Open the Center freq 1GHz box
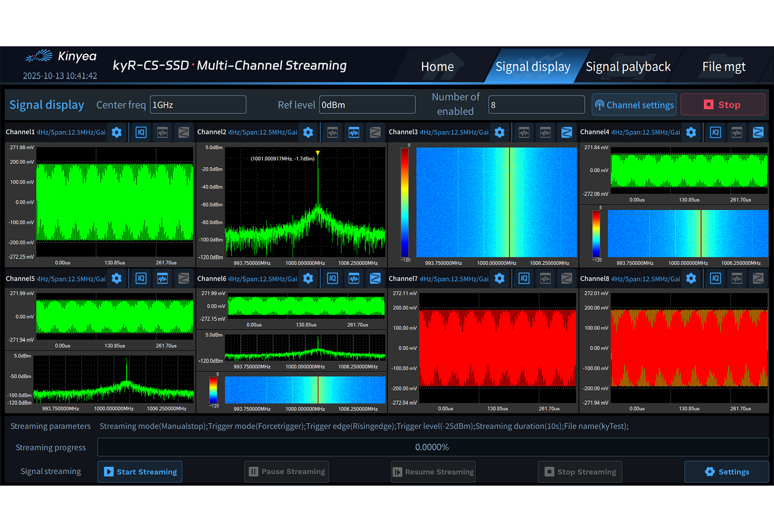The width and height of the screenshot is (774, 532). pos(198,105)
